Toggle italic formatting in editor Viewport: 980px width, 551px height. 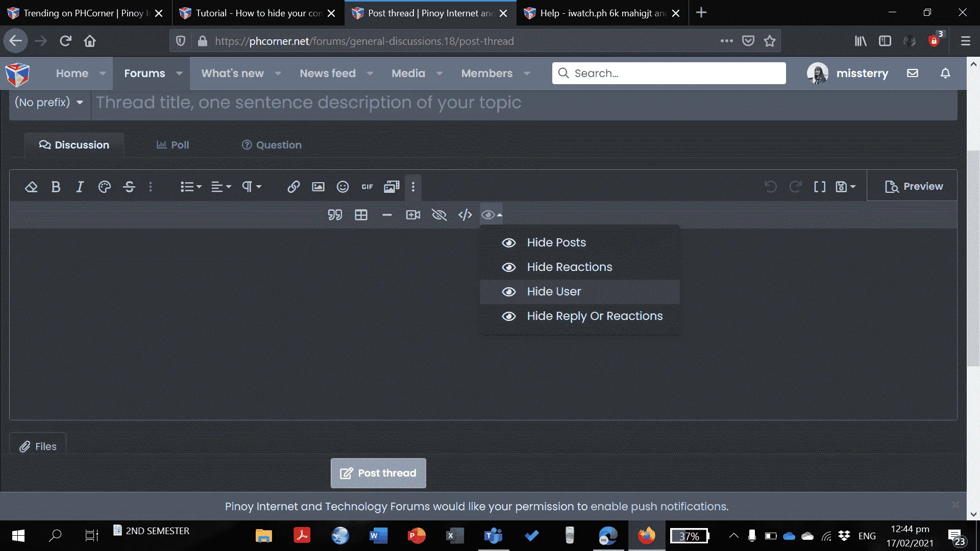coord(80,187)
